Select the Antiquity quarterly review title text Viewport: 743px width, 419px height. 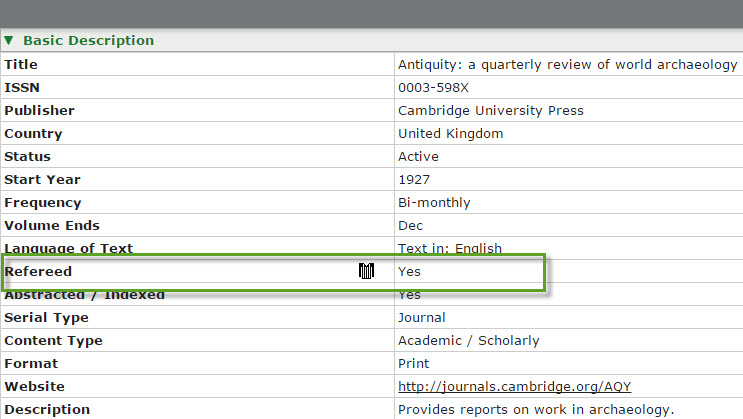(568, 65)
